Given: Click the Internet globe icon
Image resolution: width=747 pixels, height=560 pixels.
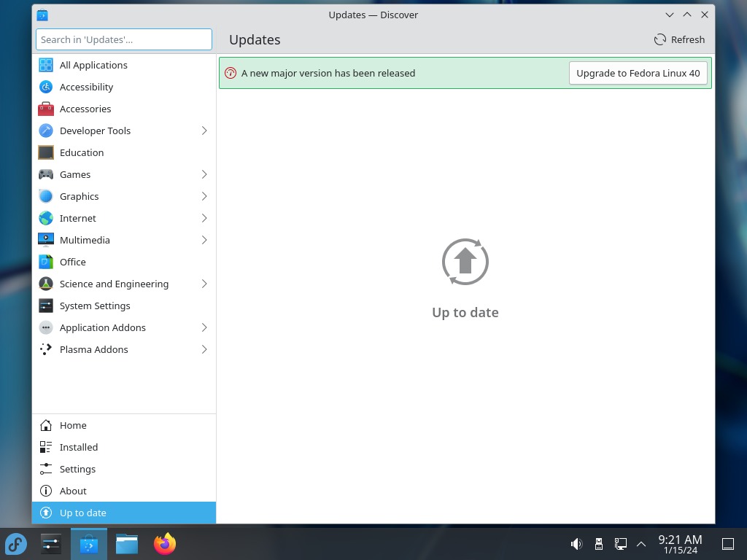Looking at the screenshot, I should (46, 219).
